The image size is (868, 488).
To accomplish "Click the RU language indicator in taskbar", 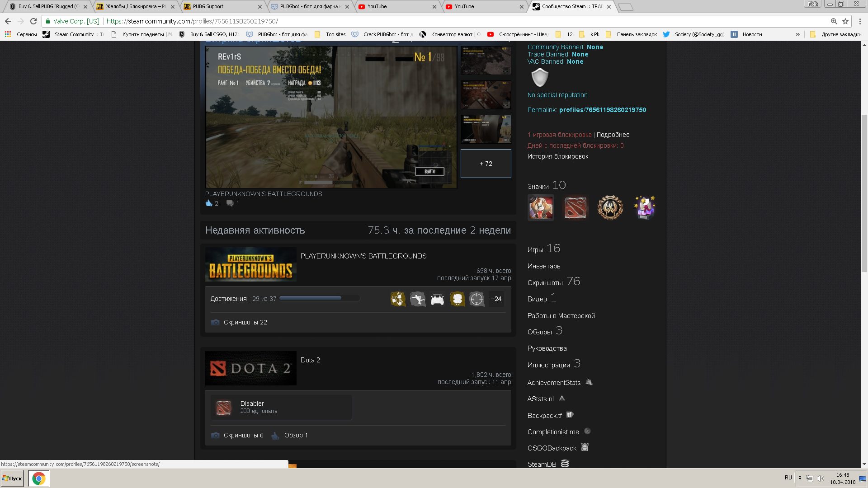I will [788, 478].
